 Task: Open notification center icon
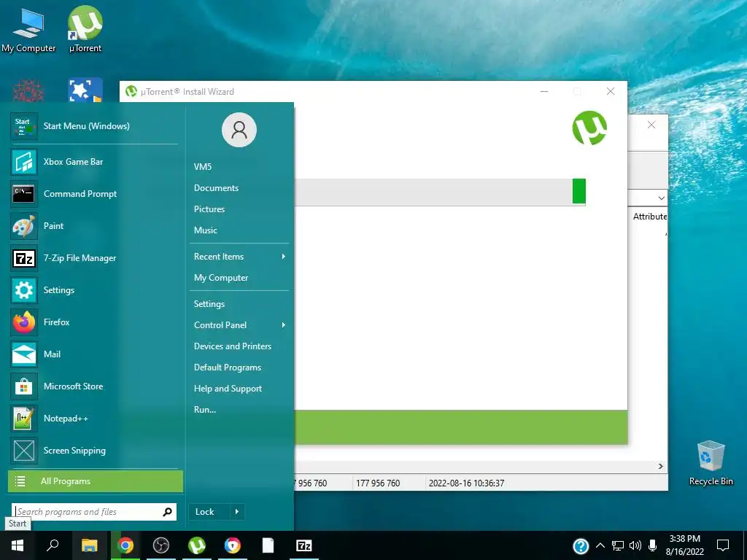pos(723,545)
